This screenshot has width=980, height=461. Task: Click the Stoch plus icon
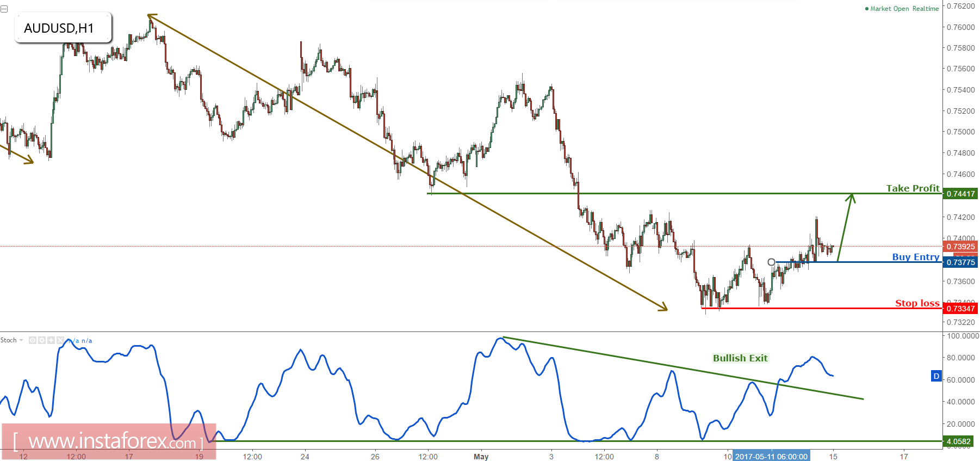(x=51, y=340)
